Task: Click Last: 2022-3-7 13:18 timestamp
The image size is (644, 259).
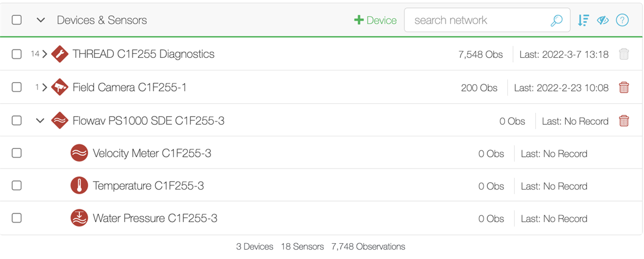Action: (564, 54)
